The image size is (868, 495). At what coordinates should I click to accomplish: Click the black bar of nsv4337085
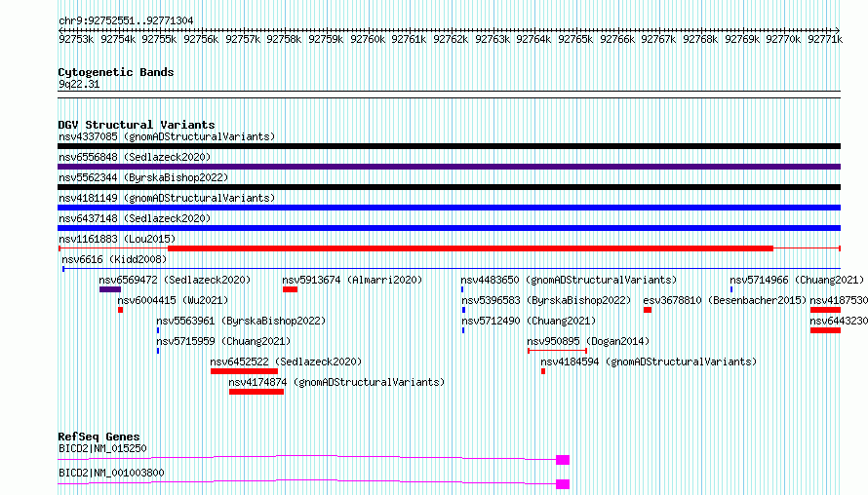point(449,146)
